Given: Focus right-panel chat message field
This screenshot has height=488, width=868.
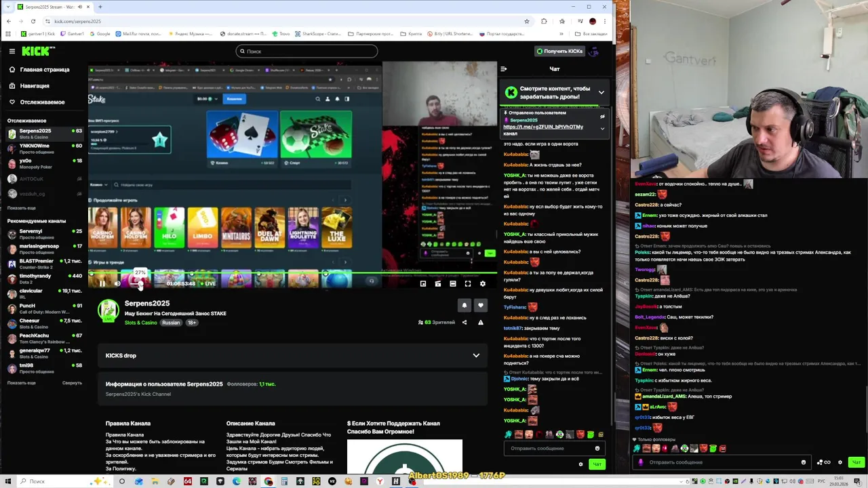Looking at the screenshot, I should click(x=723, y=462).
